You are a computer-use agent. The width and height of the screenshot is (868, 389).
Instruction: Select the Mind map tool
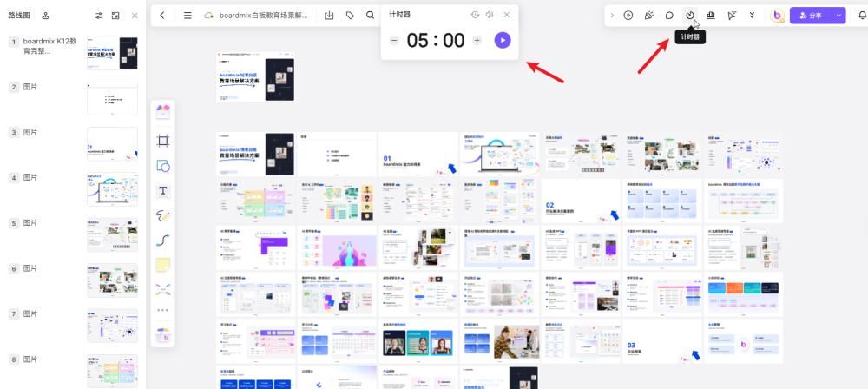click(x=163, y=289)
